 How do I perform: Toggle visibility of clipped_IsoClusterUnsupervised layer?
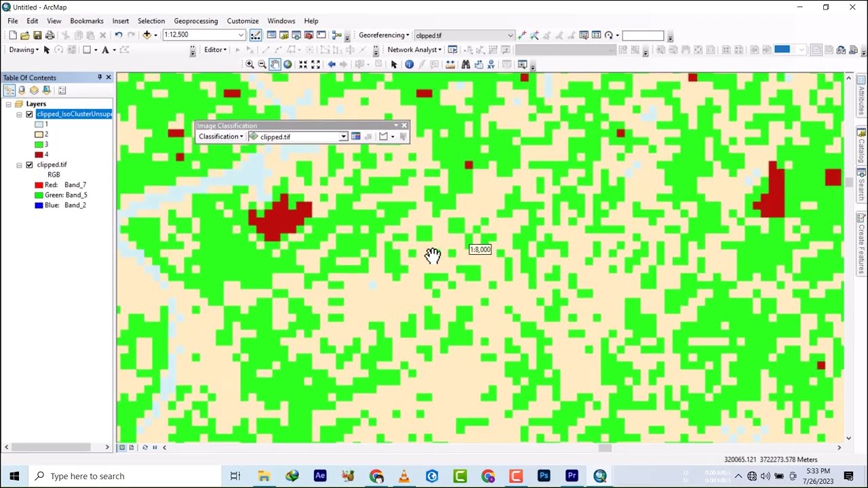coord(29,114)
